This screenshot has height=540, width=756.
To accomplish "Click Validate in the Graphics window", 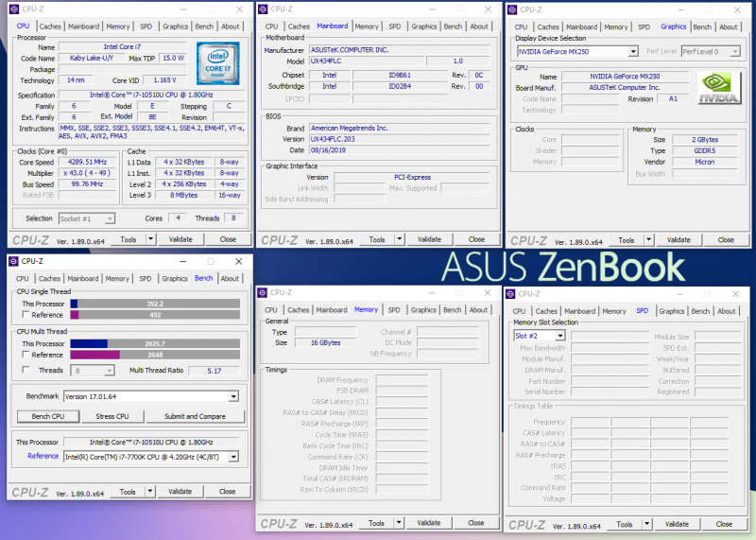I will 679,240.
